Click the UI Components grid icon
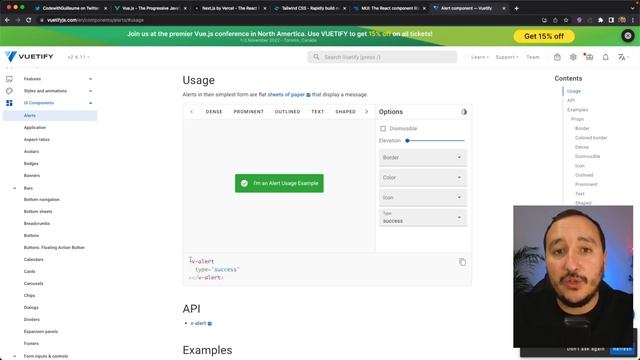 [x=9, y=103]
